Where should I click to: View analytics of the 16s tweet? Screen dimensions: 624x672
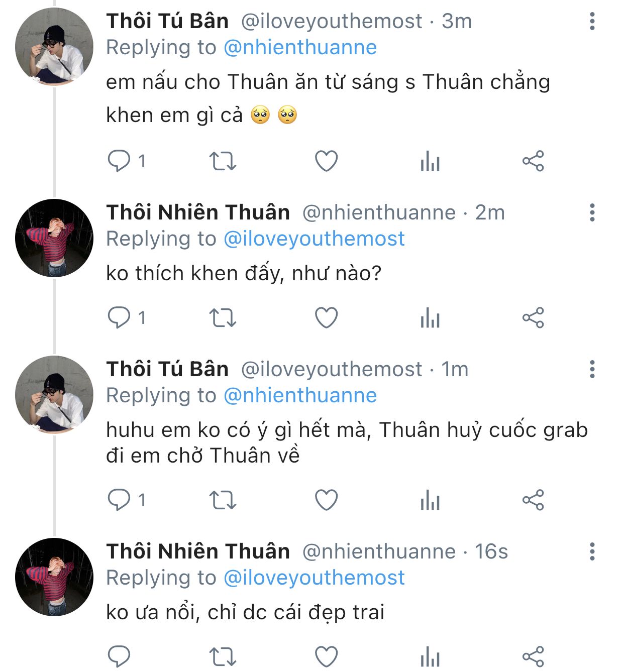point(430,657)
